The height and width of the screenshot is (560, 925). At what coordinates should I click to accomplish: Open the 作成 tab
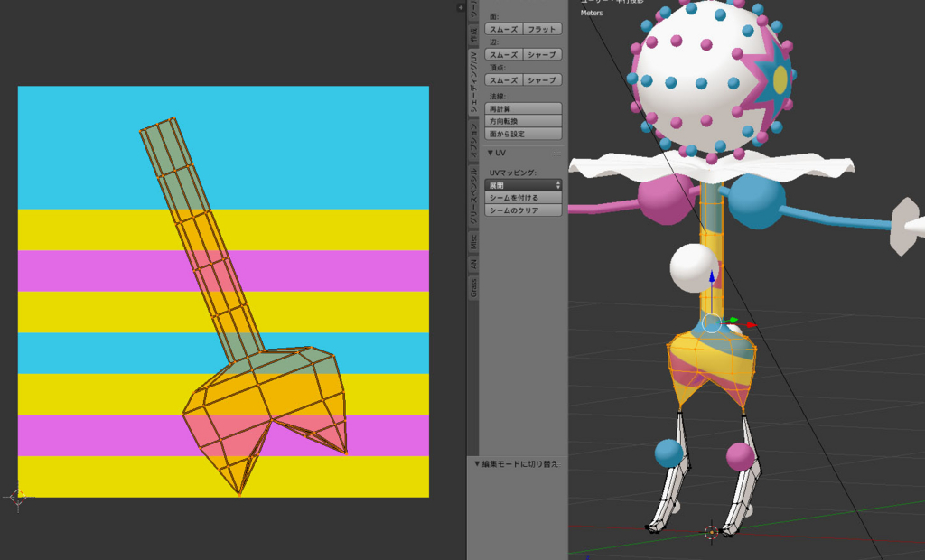pyautogui.click(x=472, y=34)
